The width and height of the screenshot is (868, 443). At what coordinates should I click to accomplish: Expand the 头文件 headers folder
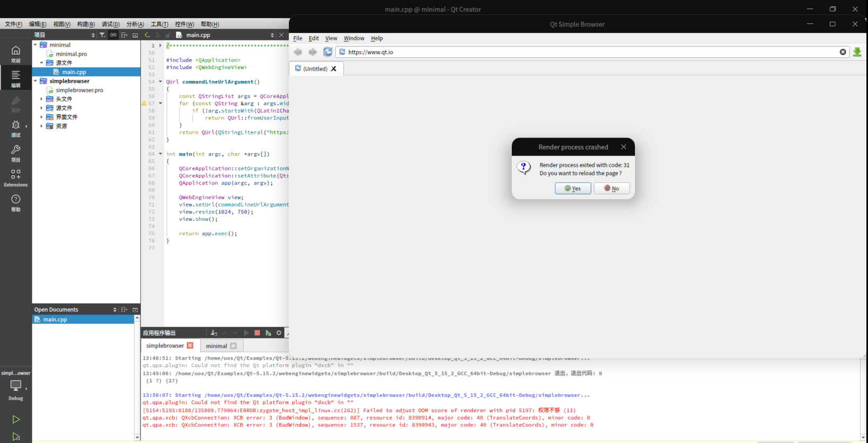click(41, 99)
